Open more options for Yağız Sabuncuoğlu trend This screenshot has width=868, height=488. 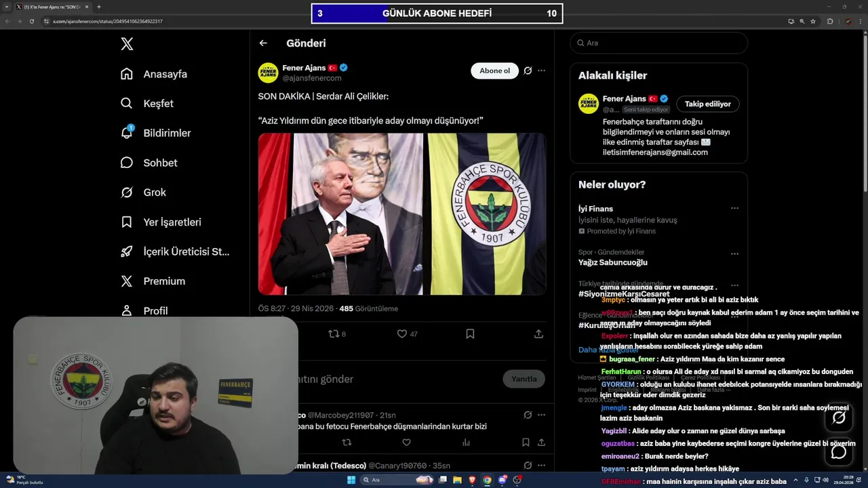tap(734, 254)
